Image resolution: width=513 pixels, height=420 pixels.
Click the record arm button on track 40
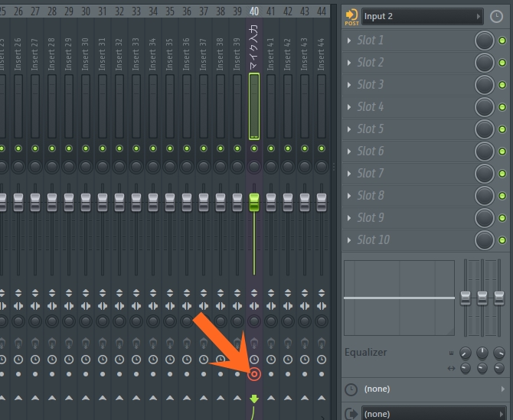(254, 374)
